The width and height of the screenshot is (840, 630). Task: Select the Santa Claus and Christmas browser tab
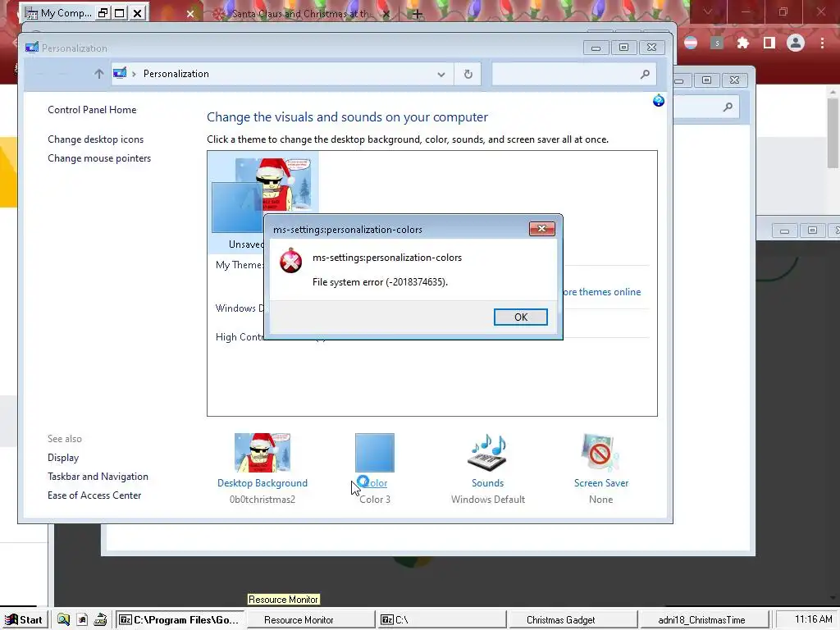click(300, 14)
